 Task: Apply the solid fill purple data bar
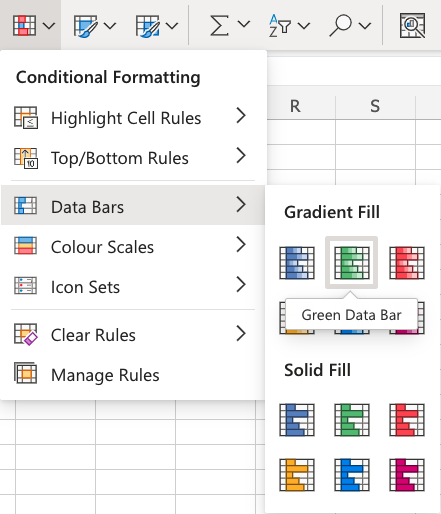pos(407,475)
